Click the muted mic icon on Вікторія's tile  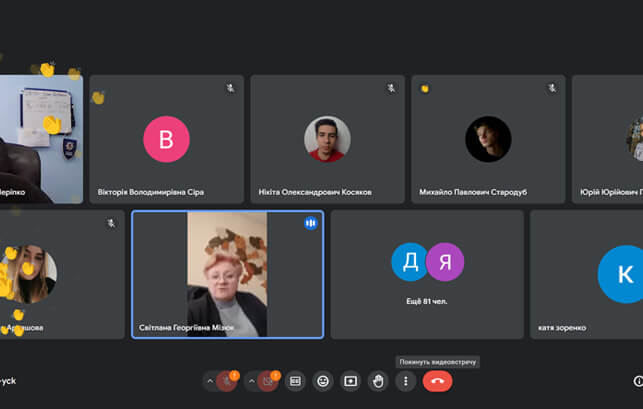tap(230, 88)
